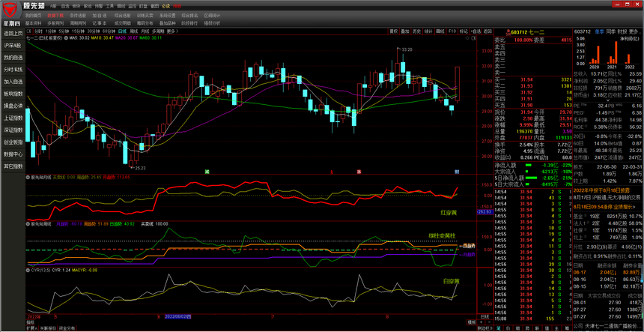Open 条件选股 from the toolbar
This screenshot has height=332, width=644.
click(x=78, y=16)
